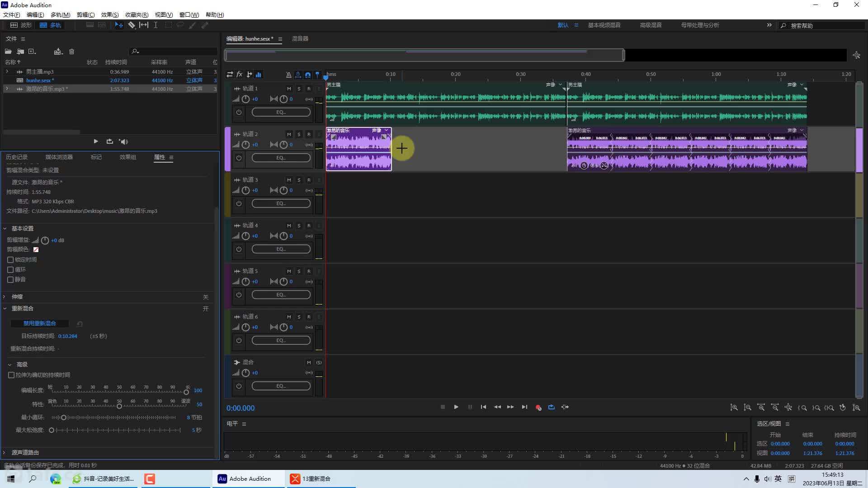
Task: Toggle global clip stretching icon
Action: point(298,75)
